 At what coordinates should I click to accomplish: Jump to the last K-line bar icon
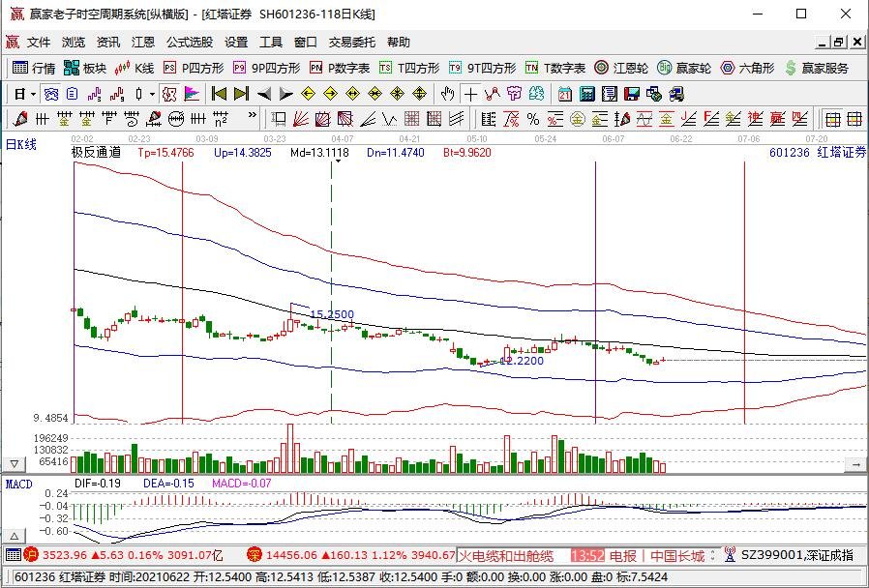(242, 94)
